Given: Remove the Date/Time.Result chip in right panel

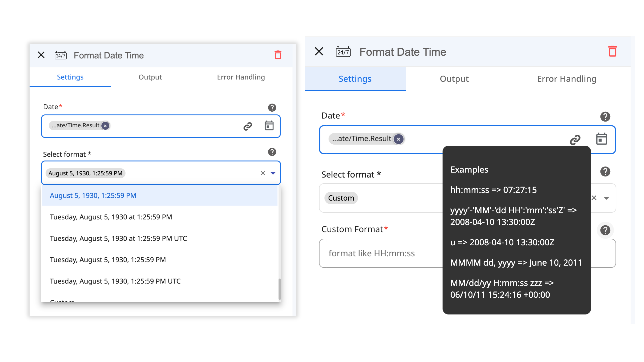Looking at the screenshot, I should (x=399, y=139).
